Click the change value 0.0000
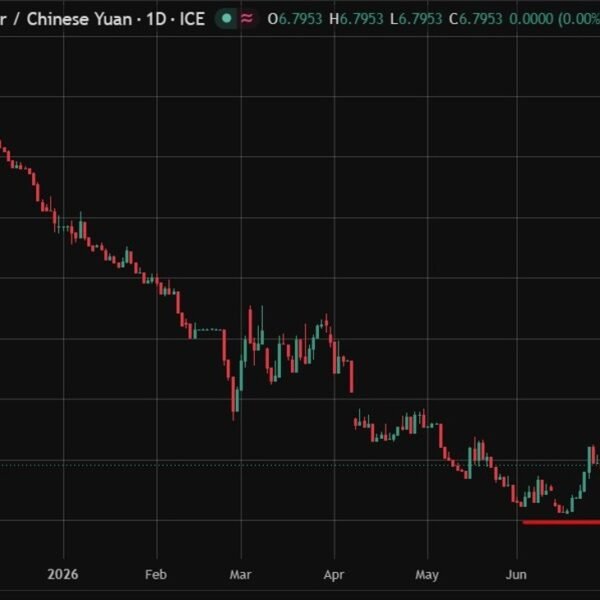This screenshot has width=600, height=600. point(531,19)
